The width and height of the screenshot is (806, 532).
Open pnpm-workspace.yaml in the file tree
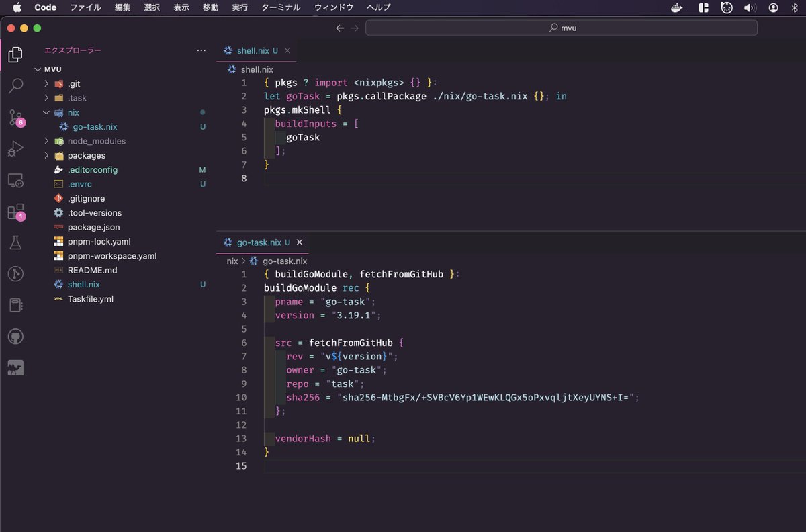click(x=112, y=256)
